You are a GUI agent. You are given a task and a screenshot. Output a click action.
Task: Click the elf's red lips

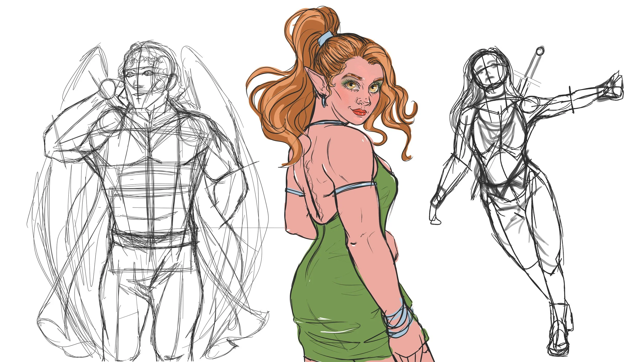[x=360, y=112]
